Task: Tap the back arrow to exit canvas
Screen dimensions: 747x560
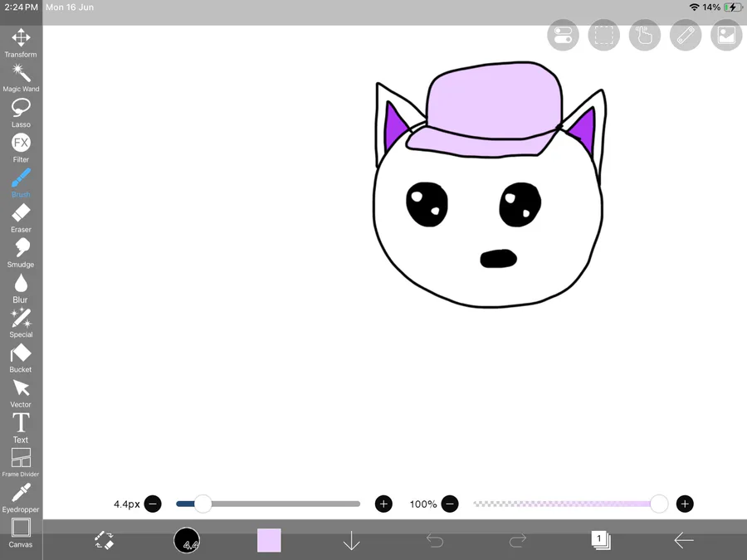Action: (x=684, y=540)
